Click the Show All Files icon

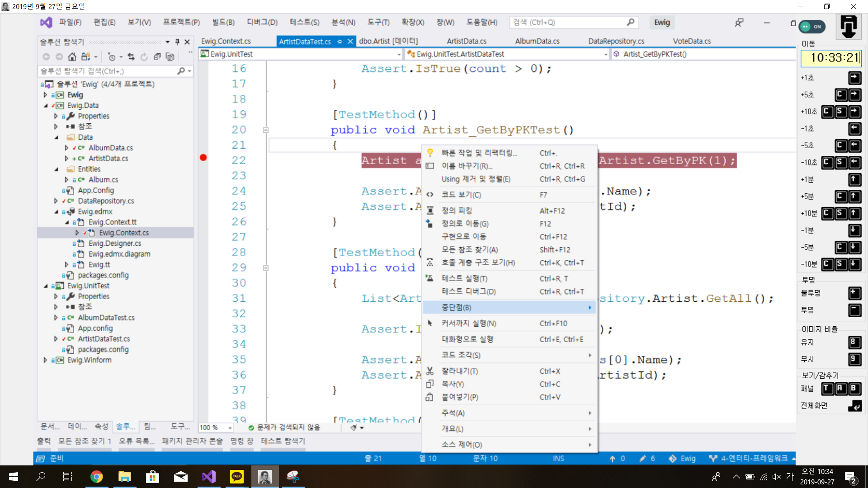coord(170,57)
